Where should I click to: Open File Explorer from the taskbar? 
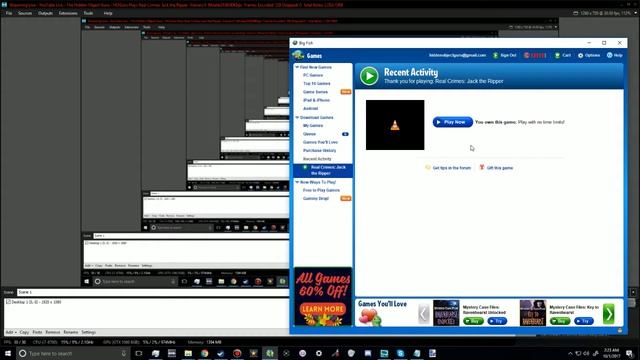(188, 353)
